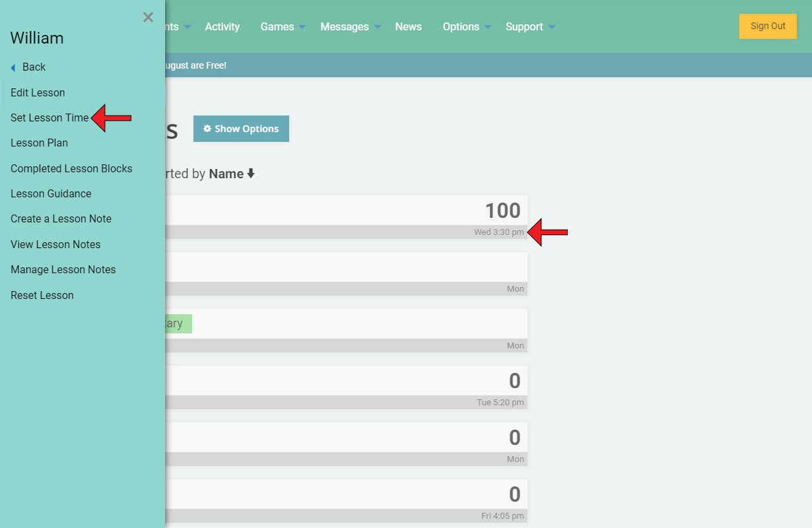Toggle Name sort direction arrow
812x528 pixels.
[251, 174]
